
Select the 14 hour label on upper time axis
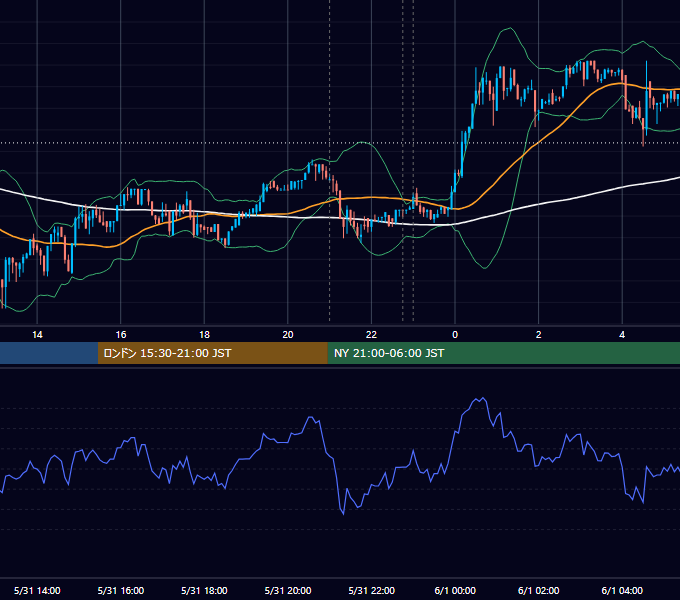tap(37, 335)
